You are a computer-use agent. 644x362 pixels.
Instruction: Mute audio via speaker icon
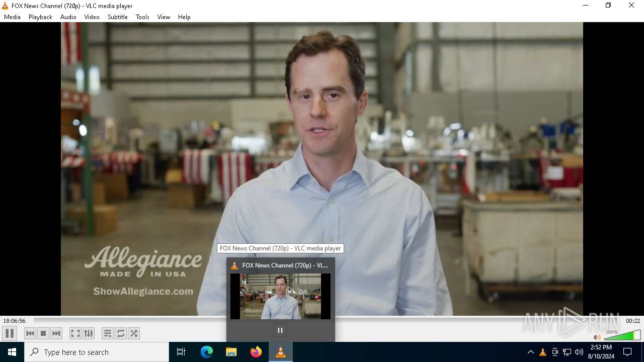(597, 337)
